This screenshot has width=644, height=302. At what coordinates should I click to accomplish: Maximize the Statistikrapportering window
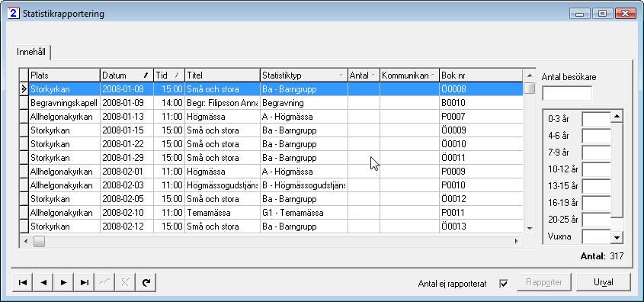[x=603, y=14]
